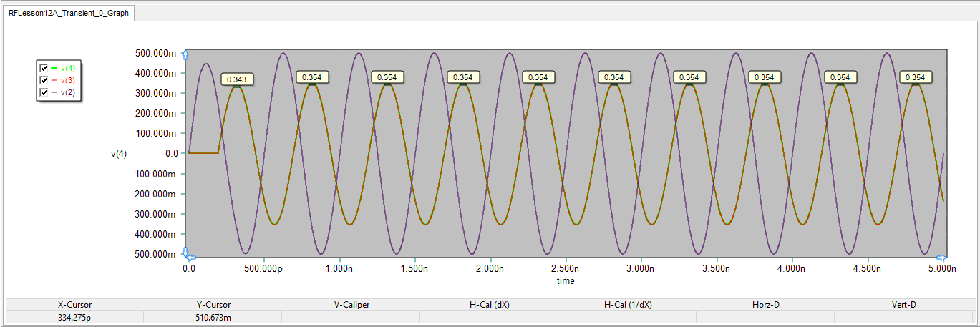980x327 pixels.
Task: Click the H-Cal (1/dX) status header
Action: pos(627,305)
